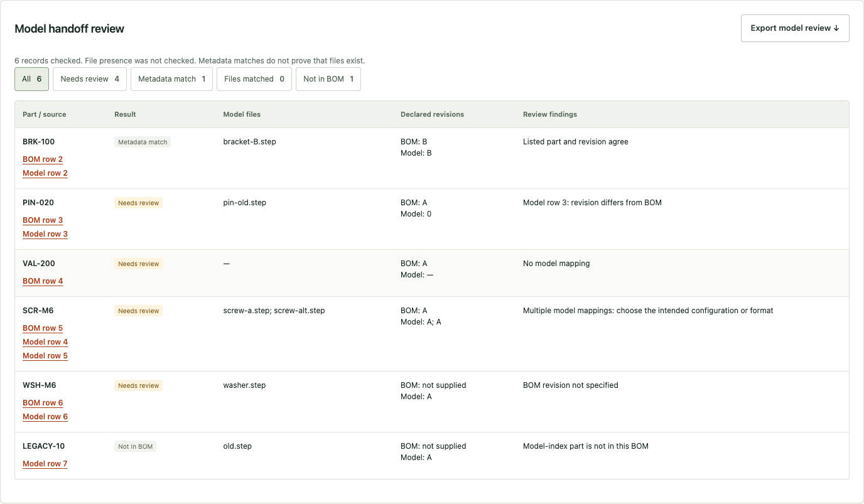Select the Listed part and revision agree finding
This screenshot has height=504, width=864.
pos(576,142)
